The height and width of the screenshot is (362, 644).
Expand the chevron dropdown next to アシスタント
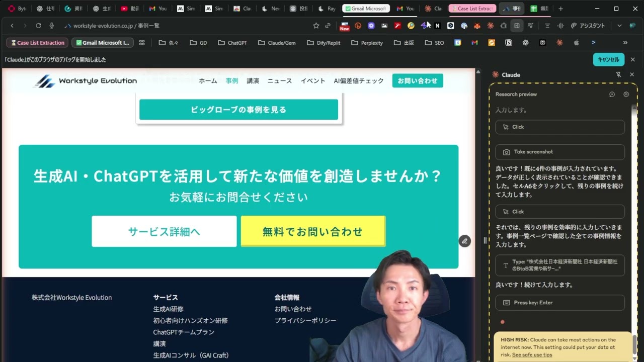[x=619, y=26]
